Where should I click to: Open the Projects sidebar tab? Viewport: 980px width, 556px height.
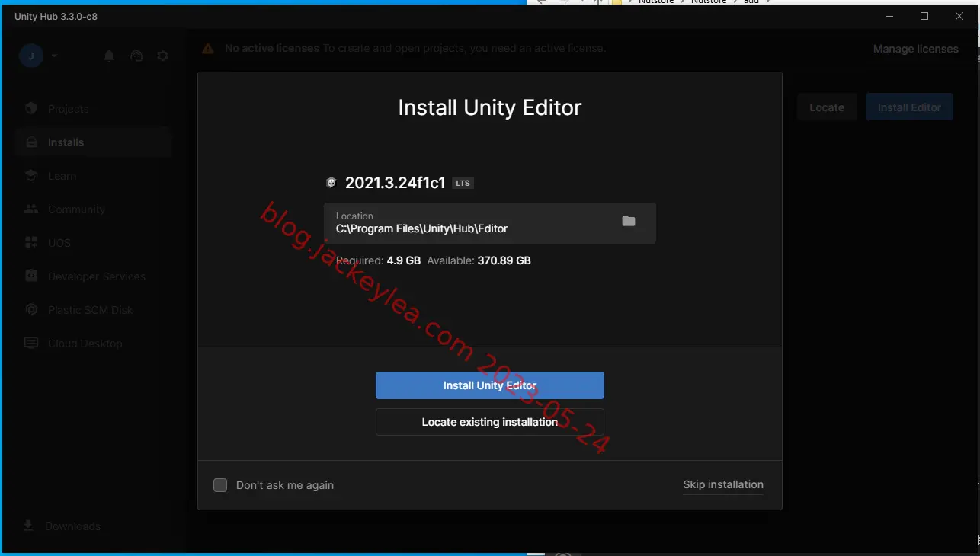coord(93,109)
